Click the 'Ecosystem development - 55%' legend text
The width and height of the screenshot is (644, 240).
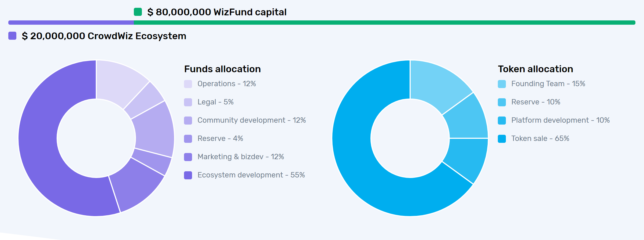click(251, 175)
